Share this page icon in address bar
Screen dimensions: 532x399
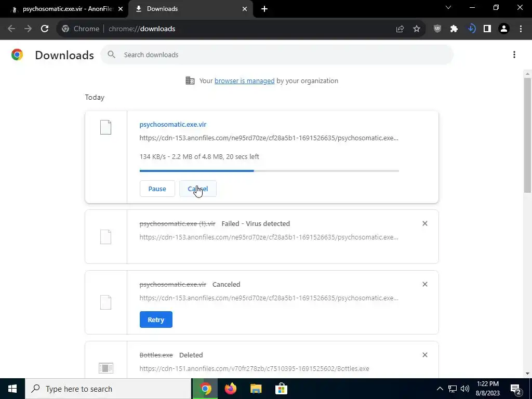400,29
